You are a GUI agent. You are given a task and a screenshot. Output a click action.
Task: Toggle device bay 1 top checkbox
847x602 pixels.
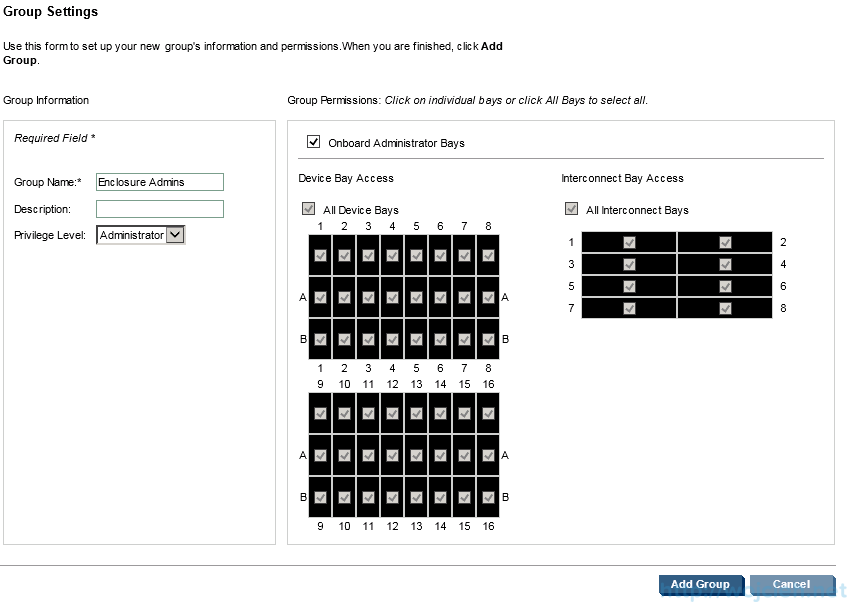click(x=320, y=256)
